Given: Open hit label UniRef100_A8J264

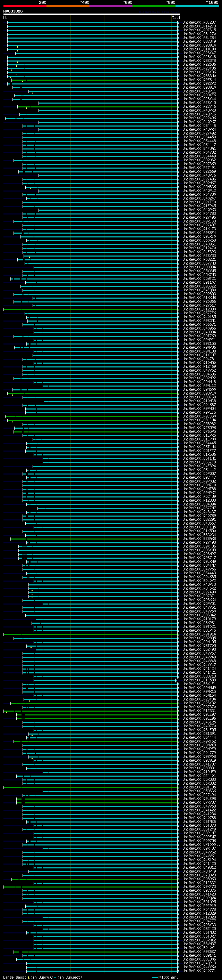Looking at the screenshot, I should [199, 38].
